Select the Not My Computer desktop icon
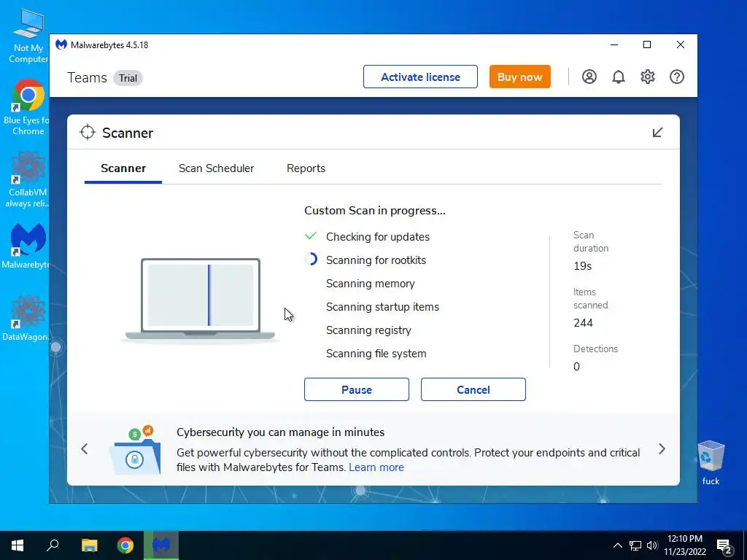 tap(28, 36)
